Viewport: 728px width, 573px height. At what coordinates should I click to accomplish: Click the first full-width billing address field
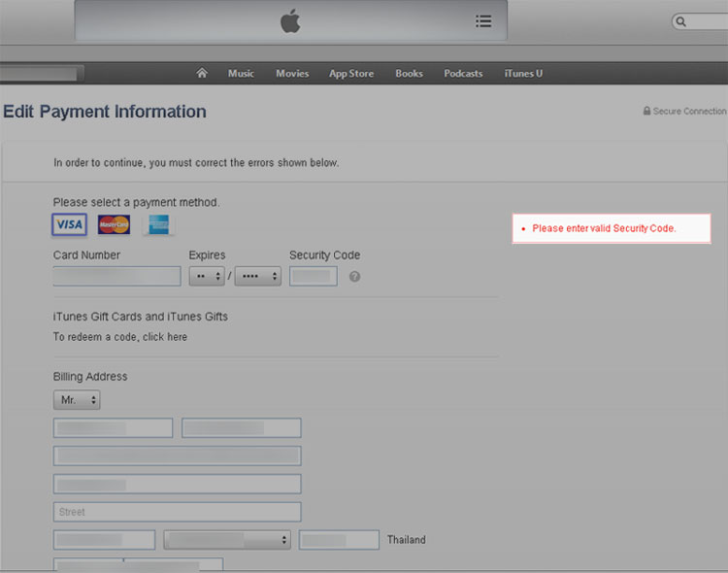(x=178, y=455)
